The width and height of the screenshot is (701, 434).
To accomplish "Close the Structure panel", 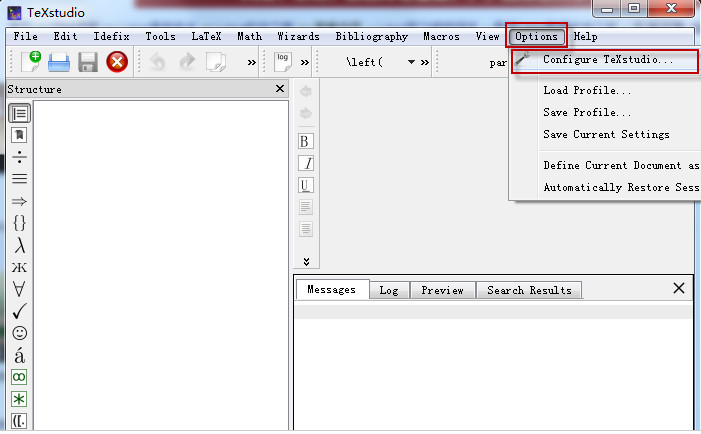I will coord(280,88).
